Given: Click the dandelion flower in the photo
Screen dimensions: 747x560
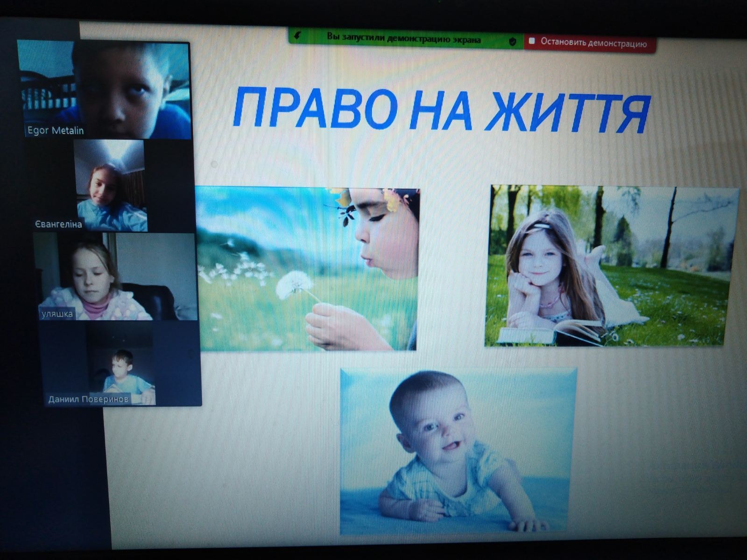Looking at the screenshot, I should click(x=294, y=284).
